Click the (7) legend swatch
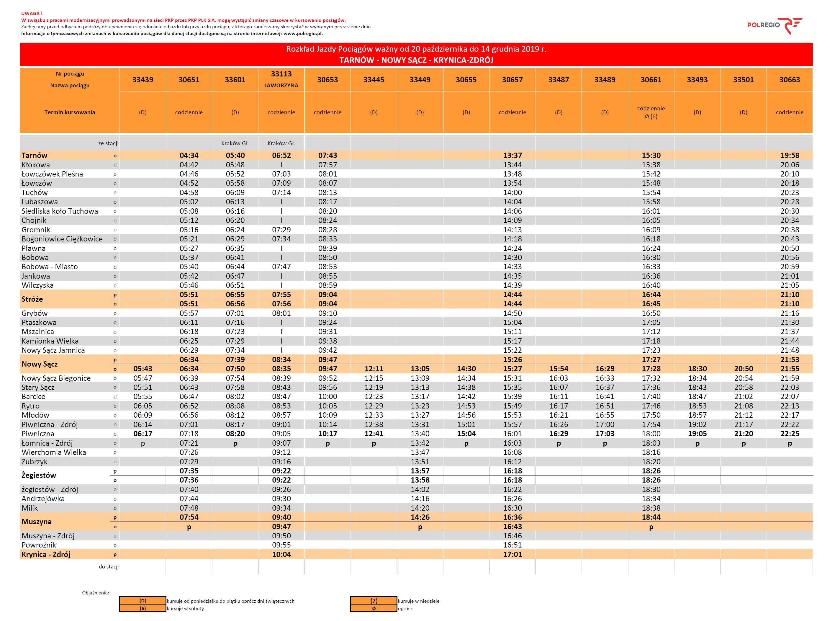The width and height of the screenshot is (840, 621). coord(374,601)
